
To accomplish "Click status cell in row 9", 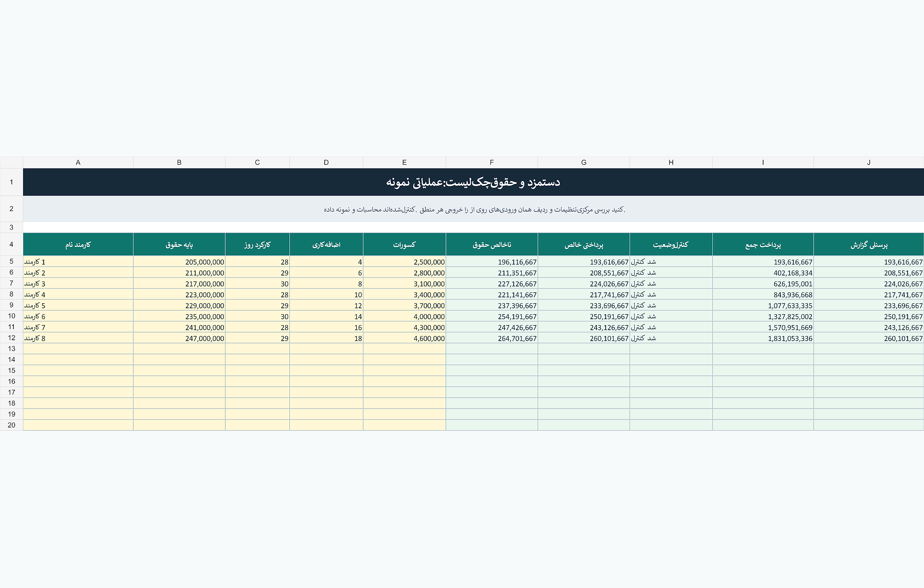I will click(x=671, y=305).
